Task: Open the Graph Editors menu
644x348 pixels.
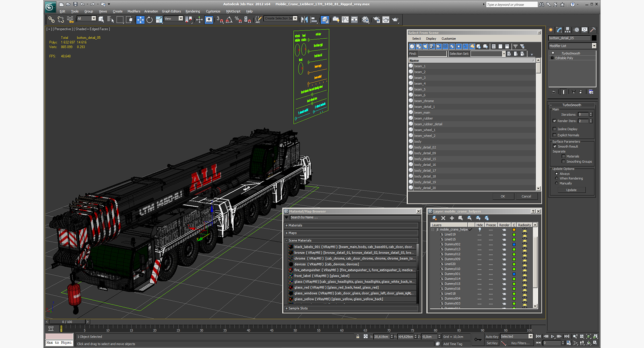Action: click(x=171, y=11)
